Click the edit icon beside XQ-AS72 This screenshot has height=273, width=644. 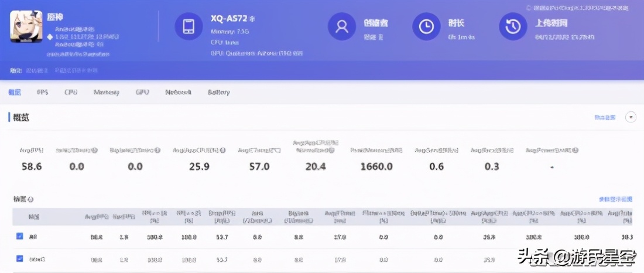[252, 19]
